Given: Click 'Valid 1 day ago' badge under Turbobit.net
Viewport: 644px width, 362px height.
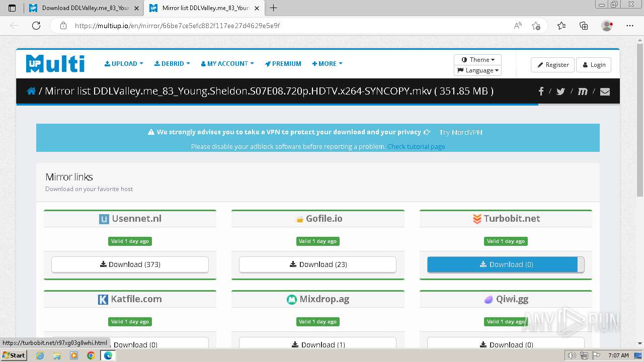Looking at the screenshot, I should pyautogui.click(x=506, y=241).
